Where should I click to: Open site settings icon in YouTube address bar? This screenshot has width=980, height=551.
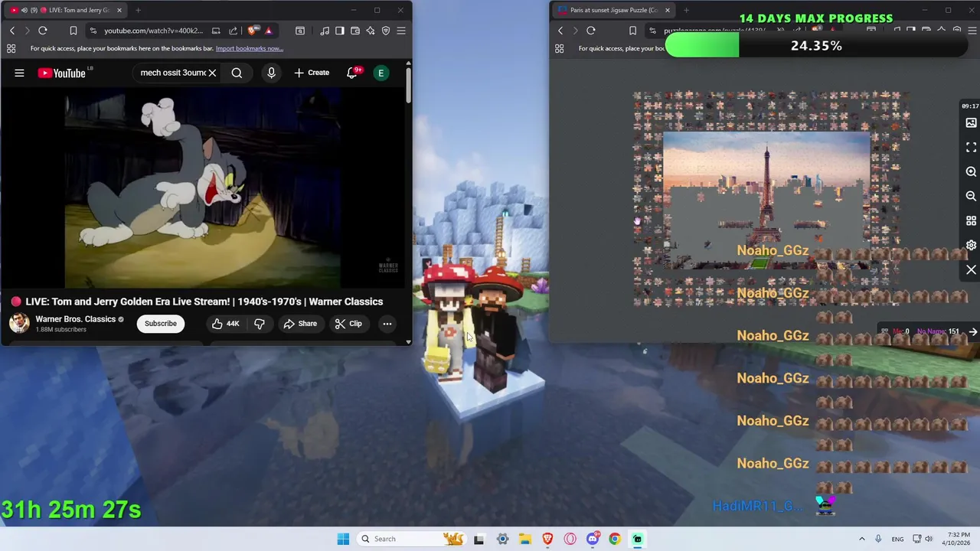click(93, 31)
